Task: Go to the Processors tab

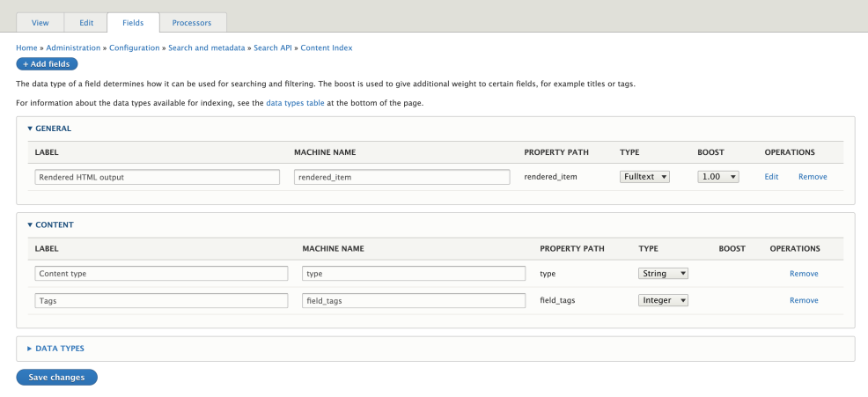Action: tap(192, 23)
